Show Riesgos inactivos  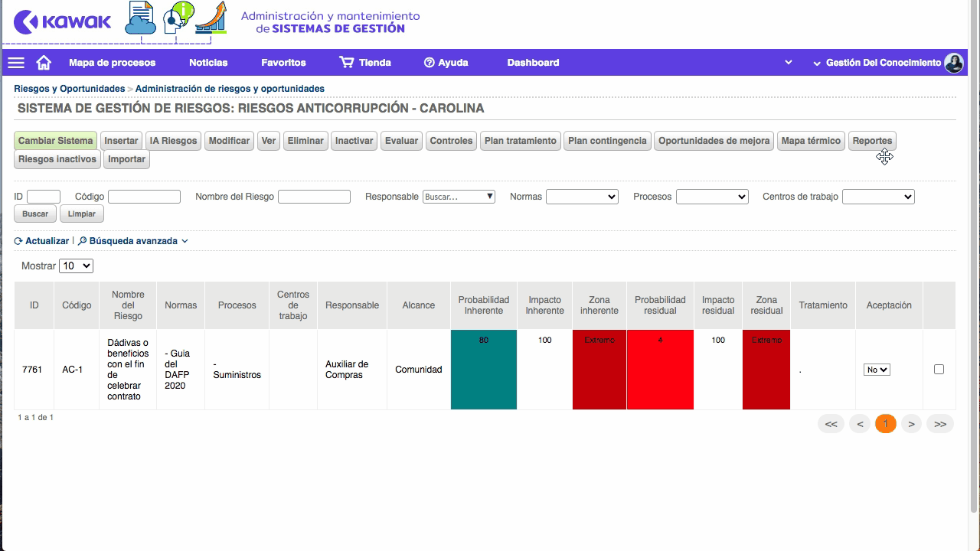(x=57, y=159)
